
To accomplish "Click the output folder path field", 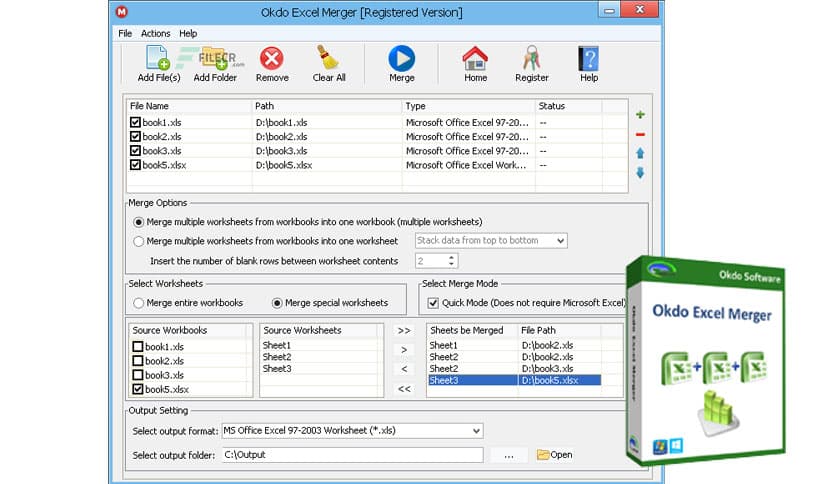I will [x=352, y=455].
